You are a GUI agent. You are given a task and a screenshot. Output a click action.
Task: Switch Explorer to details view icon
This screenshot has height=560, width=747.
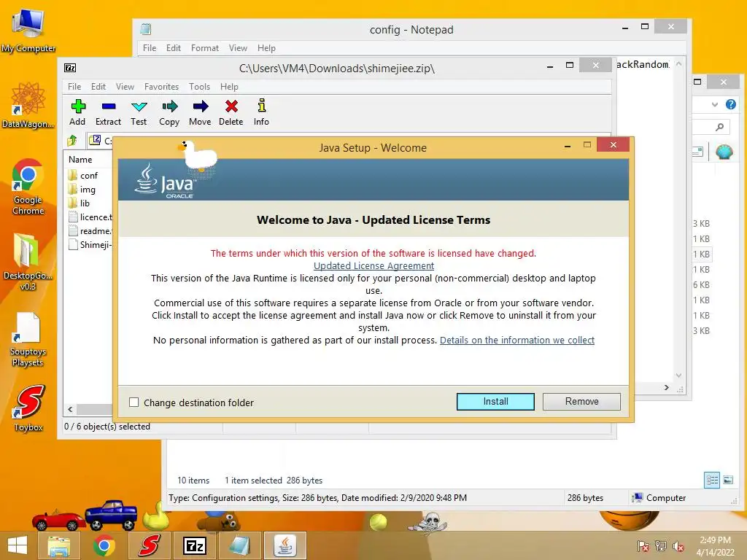pyautogui.click(x=712, y=480)
